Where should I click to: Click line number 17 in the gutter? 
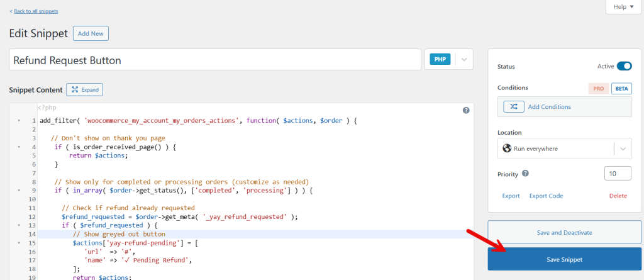point(33,260)
